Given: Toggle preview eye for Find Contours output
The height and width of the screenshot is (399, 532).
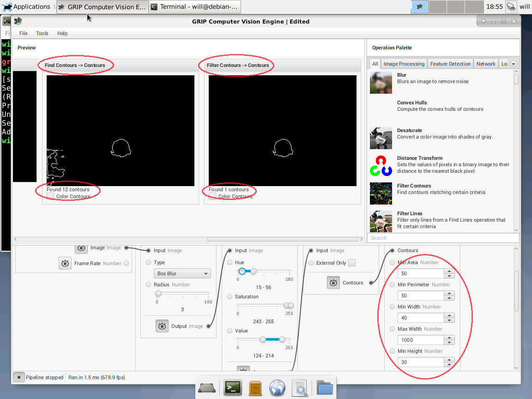Looking at the screenshot, I should click(333, 283).
